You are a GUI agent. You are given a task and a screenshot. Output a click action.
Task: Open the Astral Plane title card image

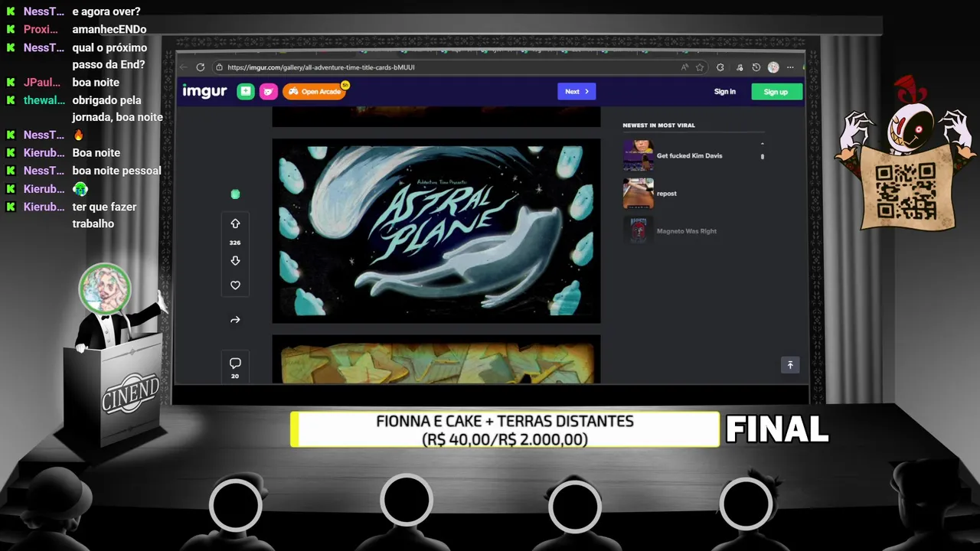pyautogui.click(x=436, y=230)
